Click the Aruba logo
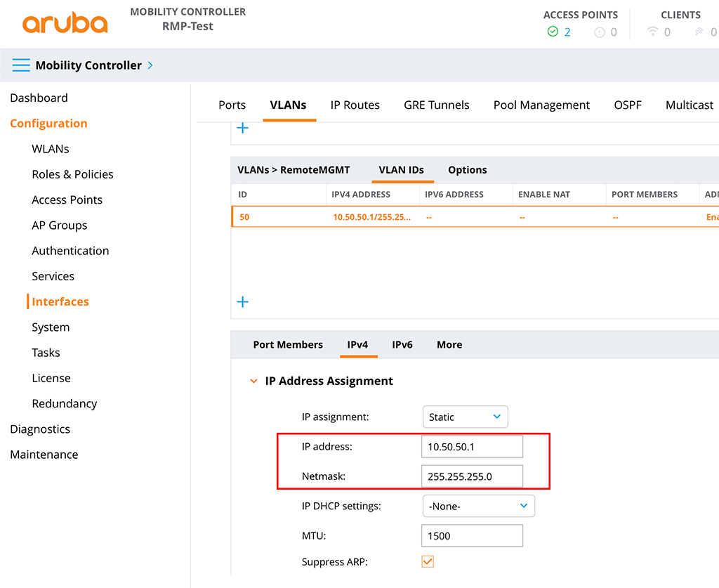 coord(65,22)
